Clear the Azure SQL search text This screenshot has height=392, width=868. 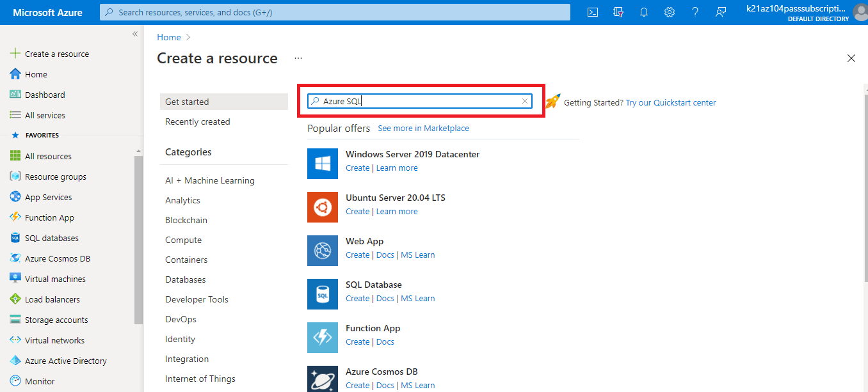pos(525,101)
